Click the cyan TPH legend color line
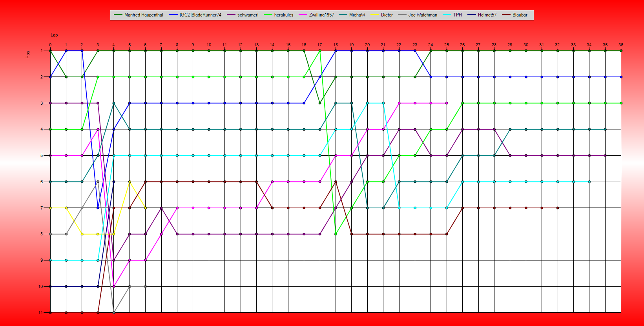The height and width of the screenshot is (326, 644). (447, 15)
